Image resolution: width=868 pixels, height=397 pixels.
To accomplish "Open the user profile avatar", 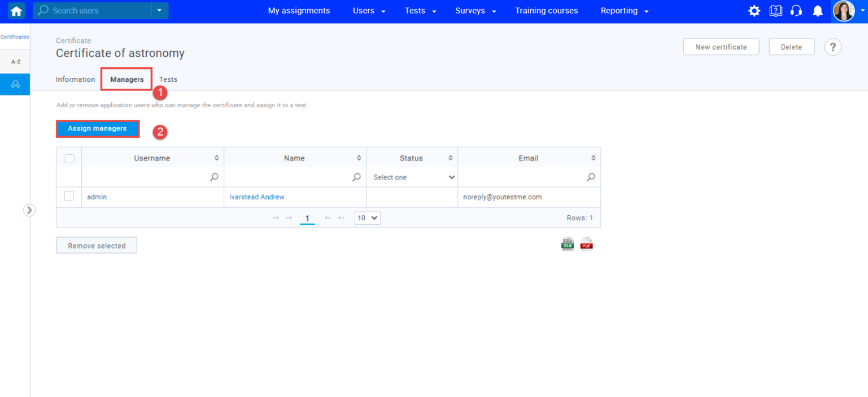I will click(844, 11).
